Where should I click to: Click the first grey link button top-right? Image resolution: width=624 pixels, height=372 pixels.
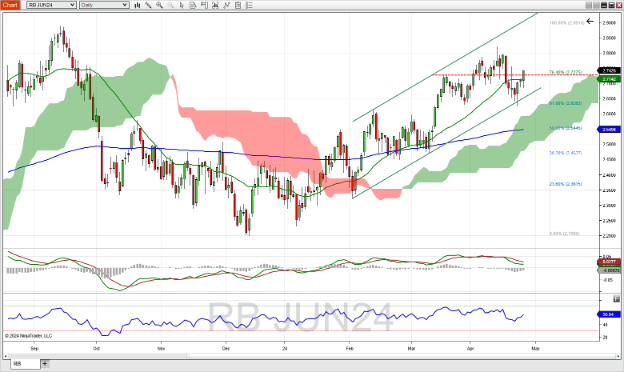[589, 5]
